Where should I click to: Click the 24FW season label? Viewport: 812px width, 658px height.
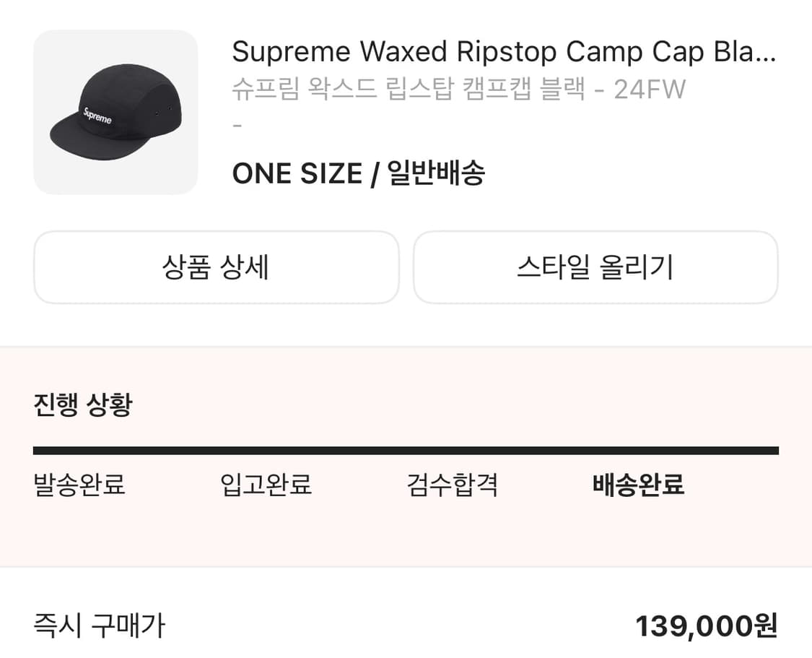pos(649,90)
